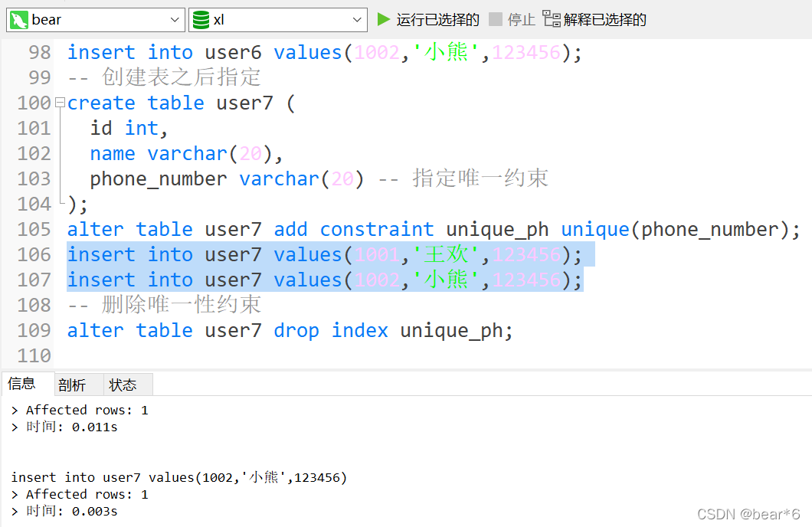Viewport: 812px width, 527px height.
Task: Click 'unique_ph' in the alter table add line
Action: (497, 229)
